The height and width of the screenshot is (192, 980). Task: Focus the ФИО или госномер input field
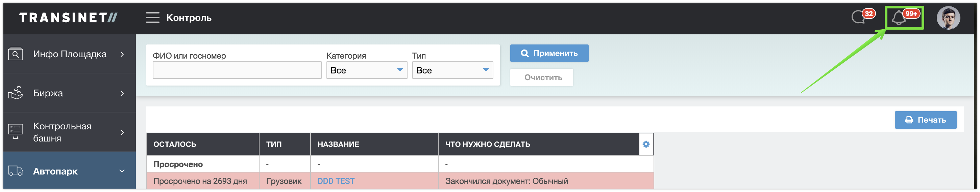(x=237, y=71)
